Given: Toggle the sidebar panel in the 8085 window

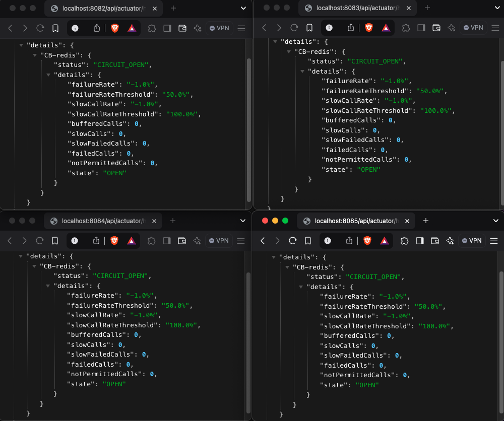Looking at the screenshot, I should [x=419, y=241].
